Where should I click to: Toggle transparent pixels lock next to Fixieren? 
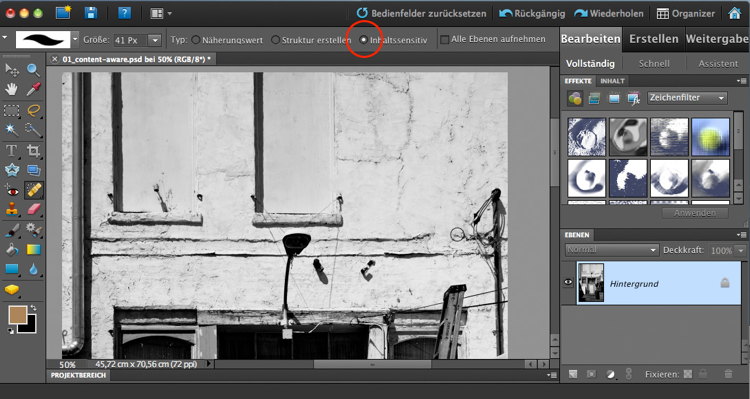coord(687,374)
